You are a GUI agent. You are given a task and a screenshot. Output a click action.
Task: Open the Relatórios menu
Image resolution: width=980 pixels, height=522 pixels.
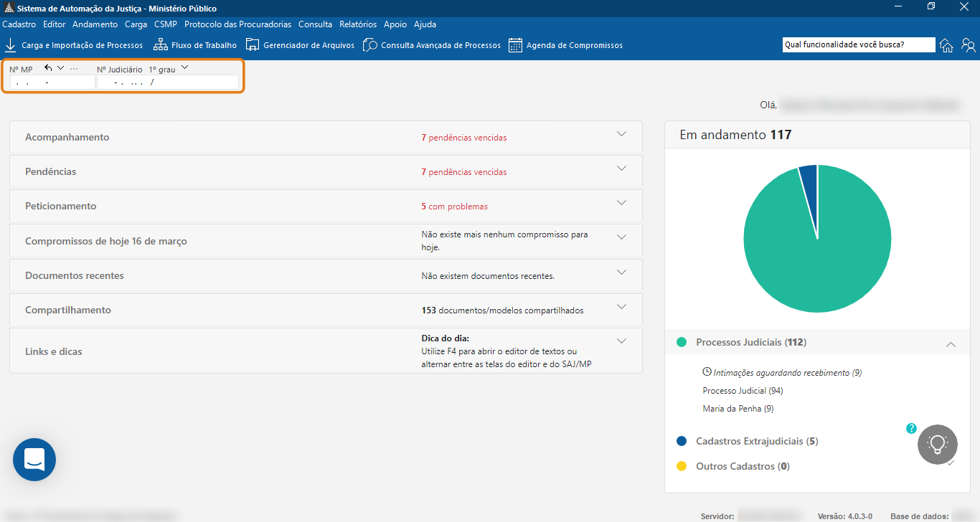tap(358, 24)
